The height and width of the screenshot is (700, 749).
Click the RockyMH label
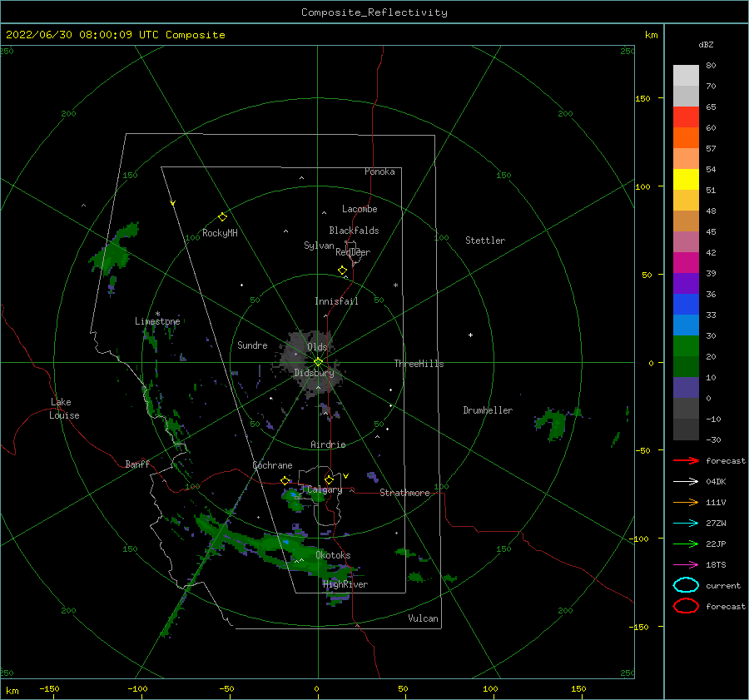click(x=220, y=233)
